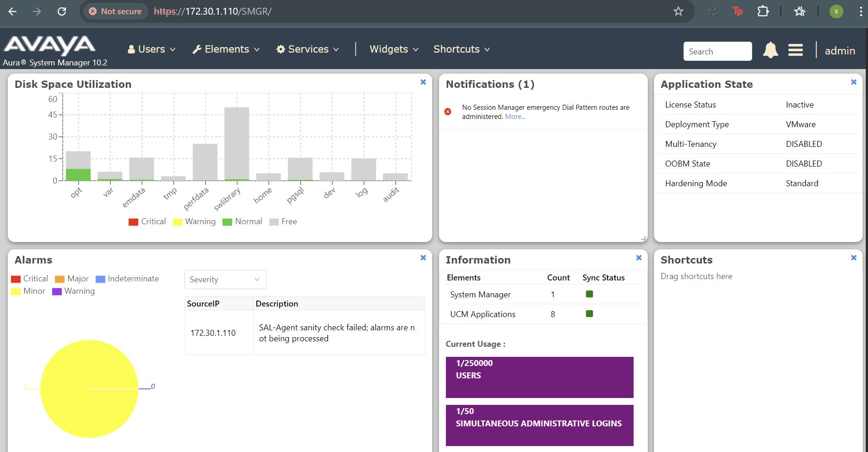The width and height of the screenshot is (868, 452).
Task: Close the Application State widget
Action: pyautogui.click(x=853, y=82)
